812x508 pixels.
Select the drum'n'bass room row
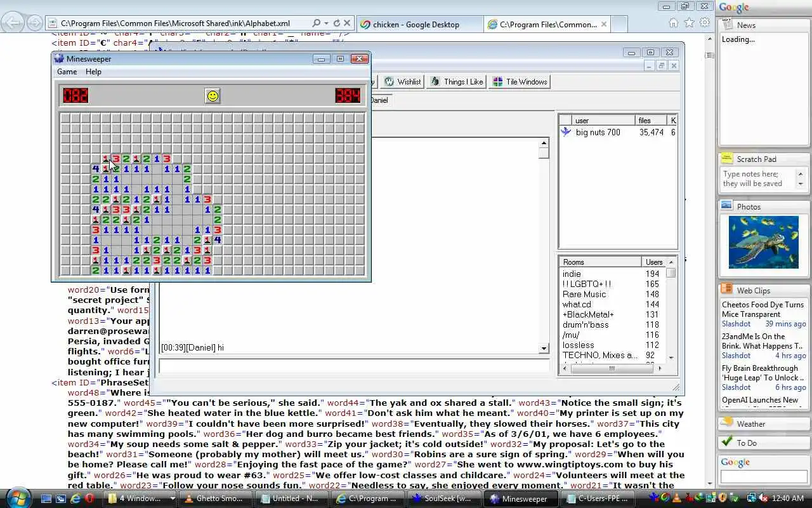(612, 324)
